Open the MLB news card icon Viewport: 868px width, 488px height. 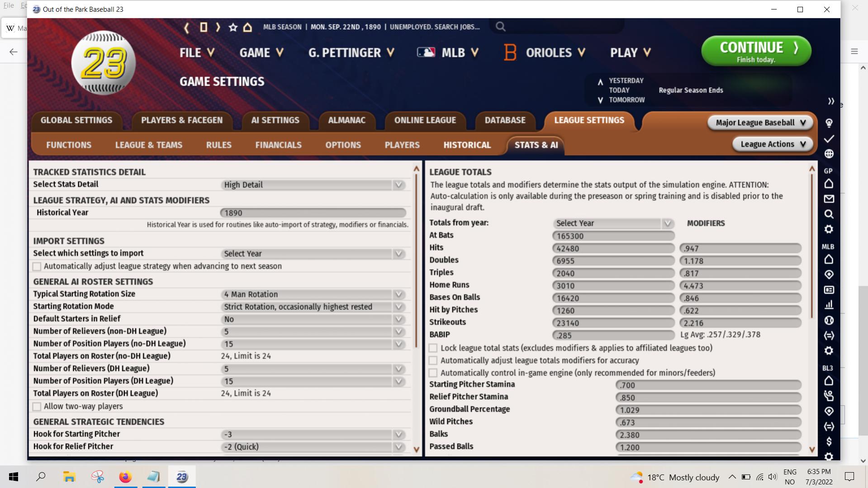click(x=829, y=290)
